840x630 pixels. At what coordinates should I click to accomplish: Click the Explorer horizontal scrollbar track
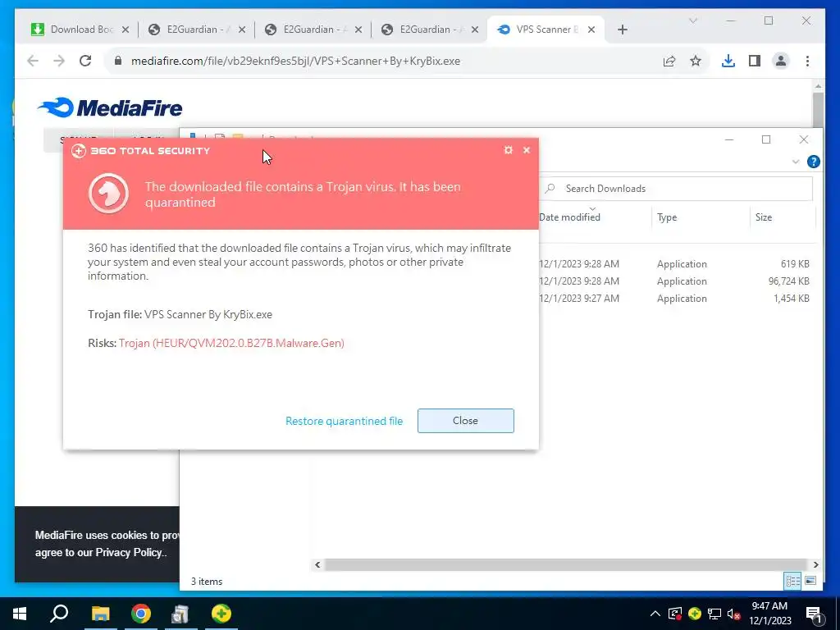(566, 564)
